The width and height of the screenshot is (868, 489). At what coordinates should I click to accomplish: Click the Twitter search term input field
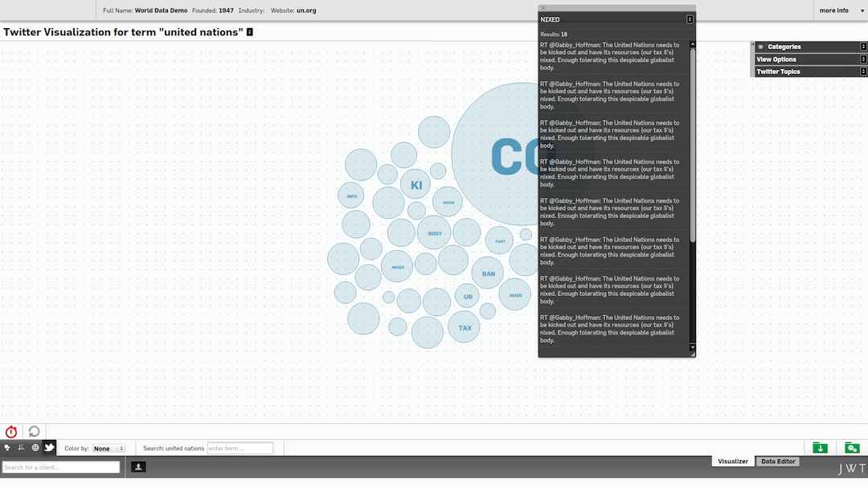click(x=240, y=449)
